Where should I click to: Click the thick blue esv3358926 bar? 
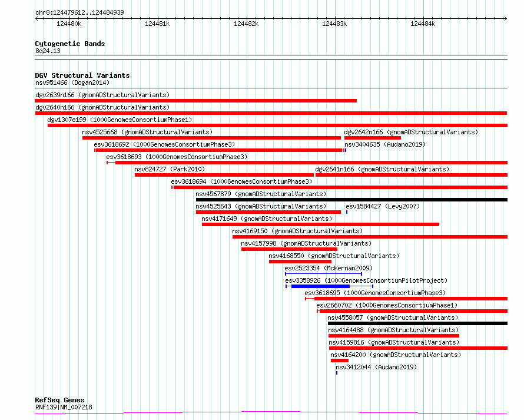pyautogui.click(x=320, y=286)
